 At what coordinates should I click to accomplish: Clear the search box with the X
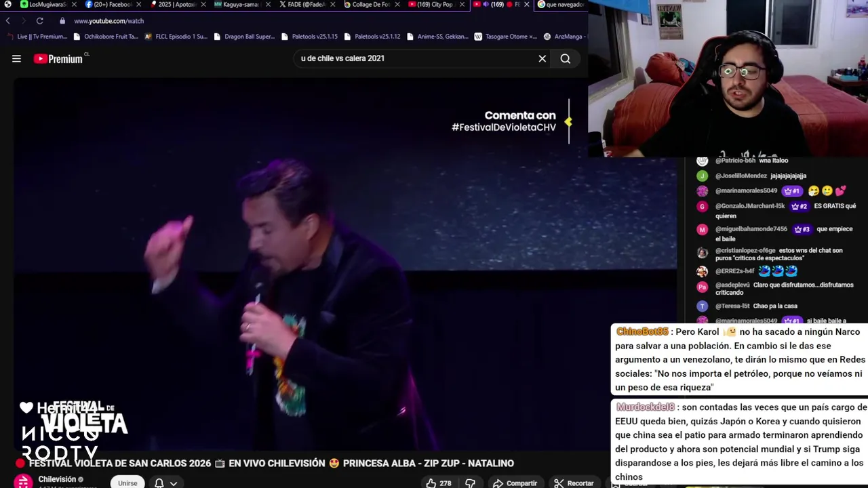point(542,59)
